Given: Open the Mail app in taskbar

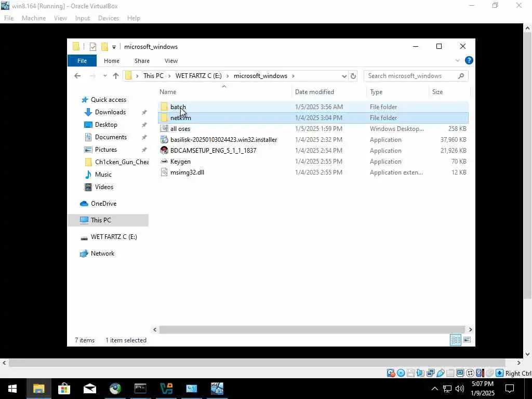Looking at the screenshot, I should (89, 389).
